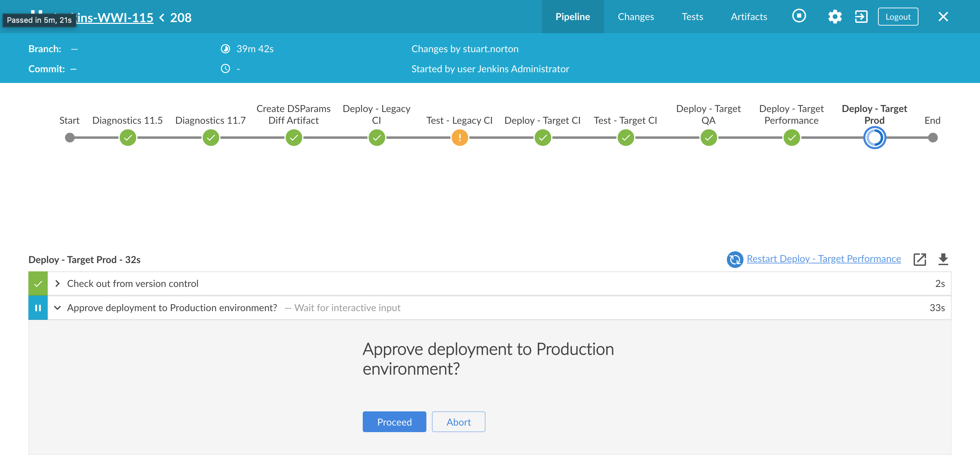The image size is (980, 466).
Task: Click the paused step status indicator
Action: click(38, 308)
